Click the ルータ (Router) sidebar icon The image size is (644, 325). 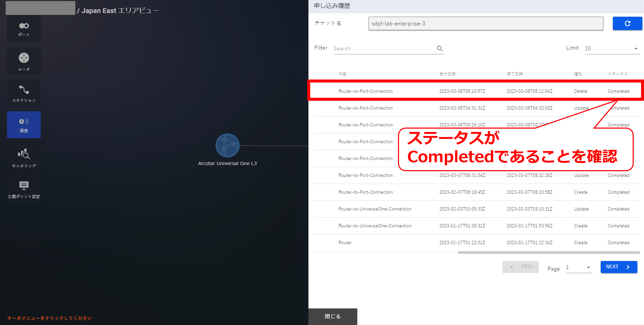(x=24, y=61)
